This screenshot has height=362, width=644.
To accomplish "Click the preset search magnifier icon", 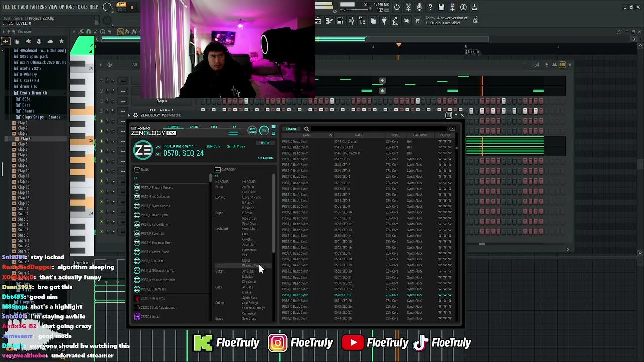I will 306,129.
